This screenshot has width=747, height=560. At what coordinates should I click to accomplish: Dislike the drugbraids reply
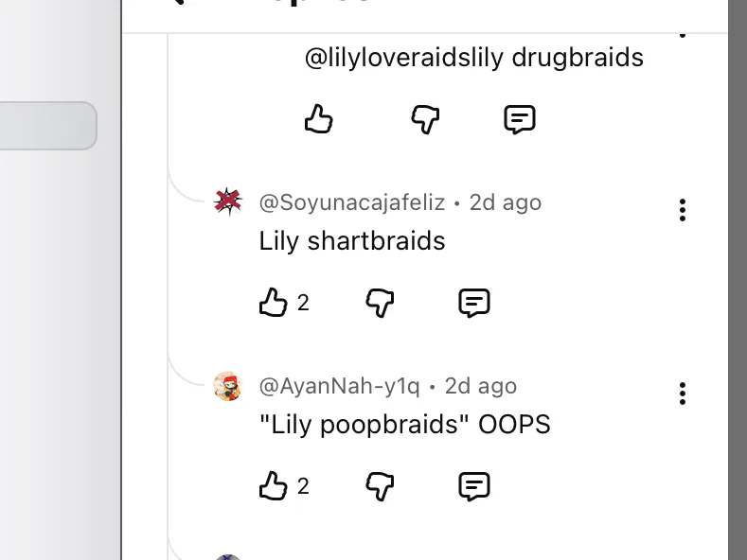pos(425,119)
